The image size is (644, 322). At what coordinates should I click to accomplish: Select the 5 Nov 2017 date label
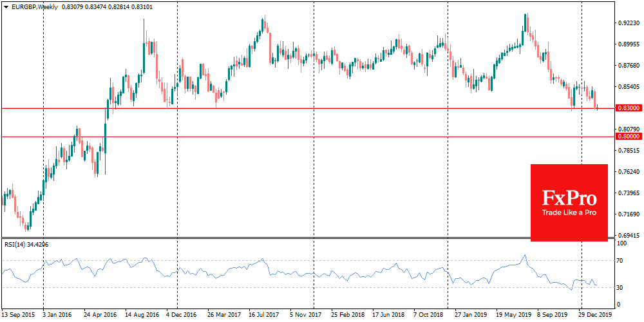pyautogui.click(x=306, y=315)
